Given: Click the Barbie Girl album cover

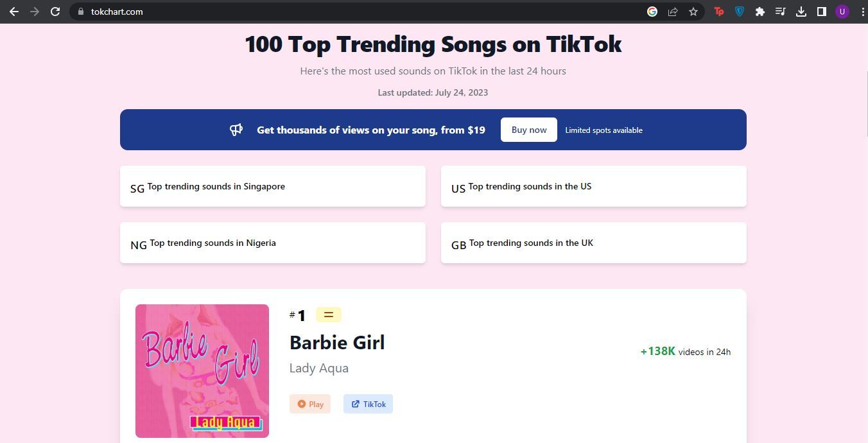Looking at the screenshot, I should tap(202, 371).
